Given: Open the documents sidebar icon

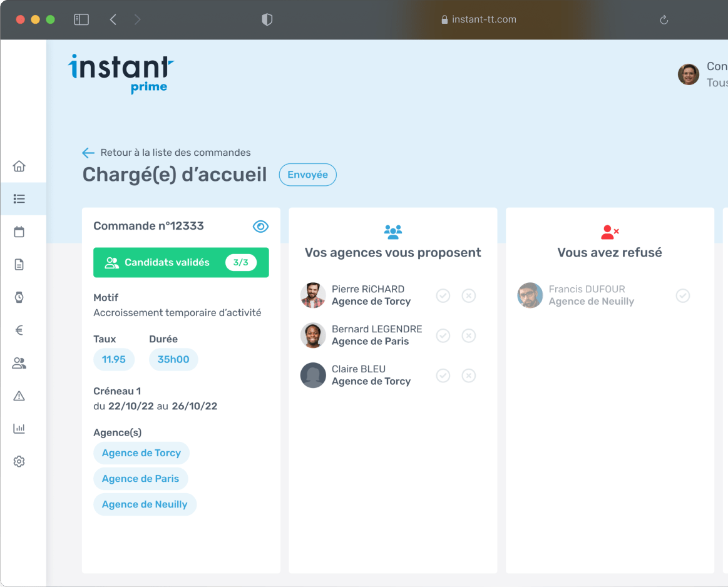Looking at the screenshot, I should tap(19, 265).
